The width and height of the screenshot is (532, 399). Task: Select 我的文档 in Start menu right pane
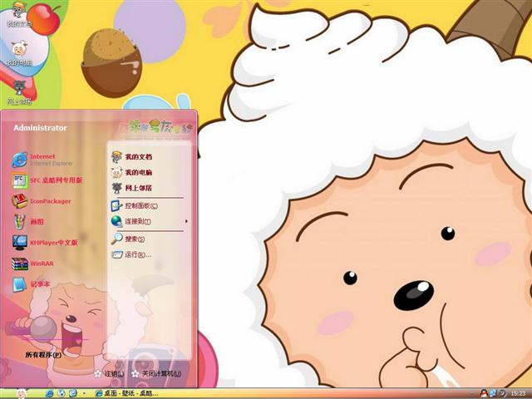pos(132,157)
